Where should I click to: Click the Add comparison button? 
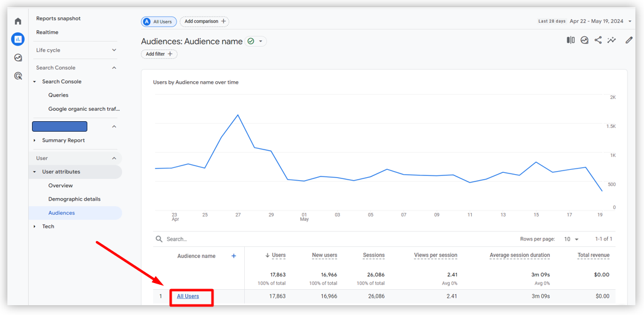tap(205, 22)
